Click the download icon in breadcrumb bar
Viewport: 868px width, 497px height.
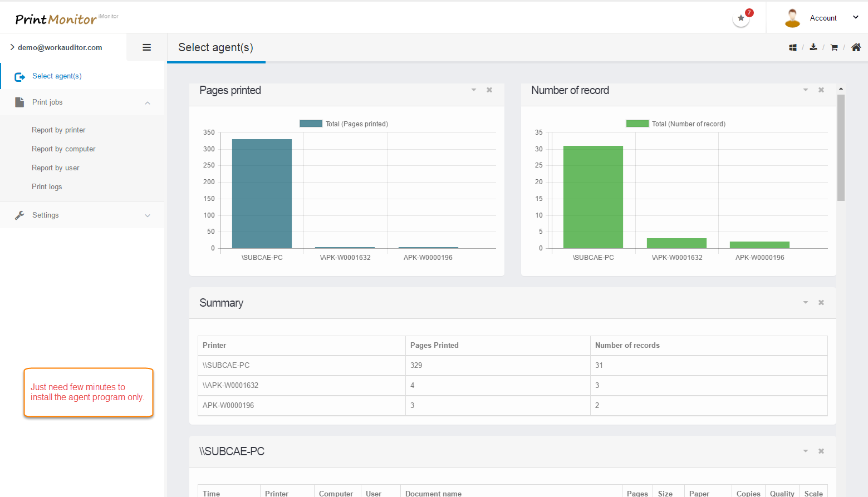813,47
